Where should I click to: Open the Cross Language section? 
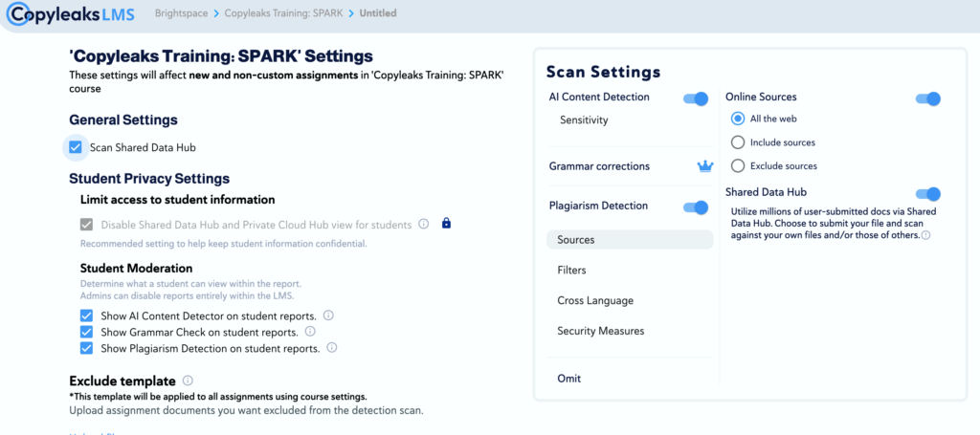[594, 301]
